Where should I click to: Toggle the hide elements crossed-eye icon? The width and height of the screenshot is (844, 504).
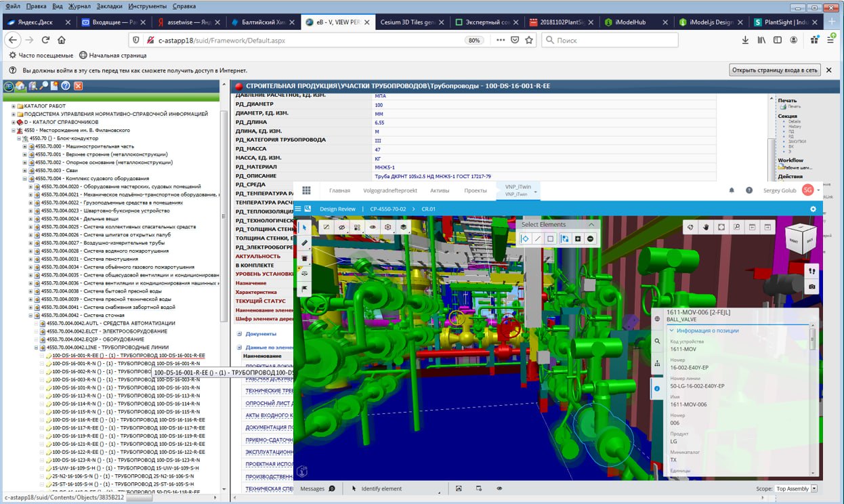pyautogui.click(x=341, y=228)
